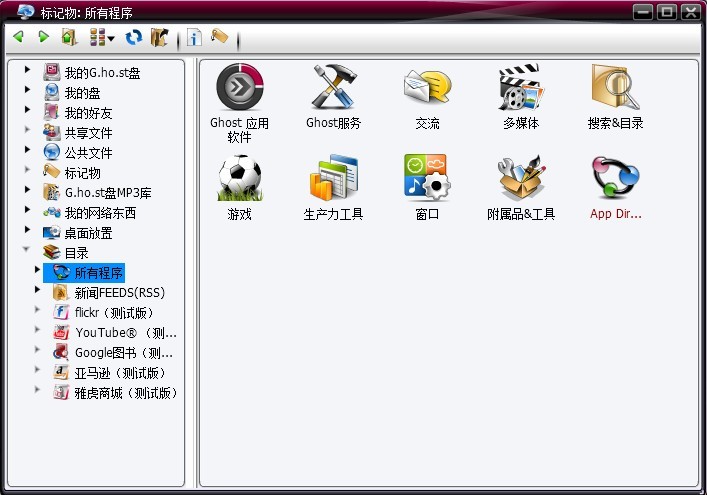Select 共享文件 in the sidebar tree

coord(88,132)
